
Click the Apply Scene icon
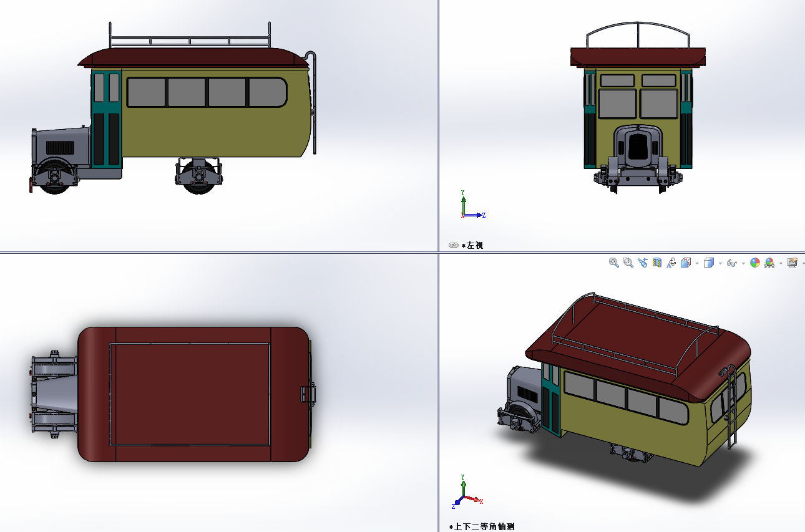tap(769, 263)
